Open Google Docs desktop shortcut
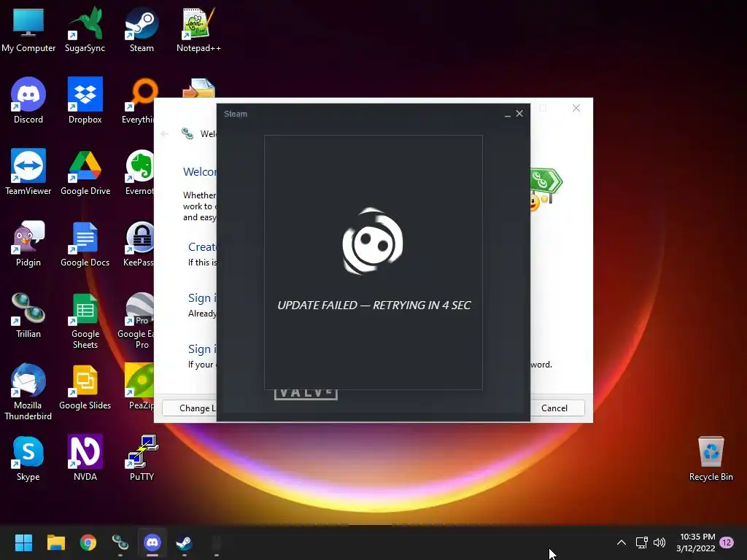The height and width of the screenshot is (560, 747). pyautogui.click(x=85, y=244)
